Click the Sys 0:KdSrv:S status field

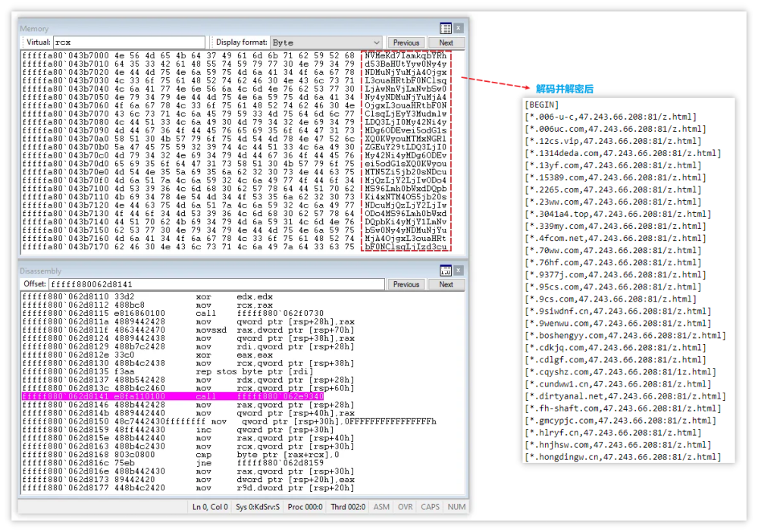[x=258, y=507]
